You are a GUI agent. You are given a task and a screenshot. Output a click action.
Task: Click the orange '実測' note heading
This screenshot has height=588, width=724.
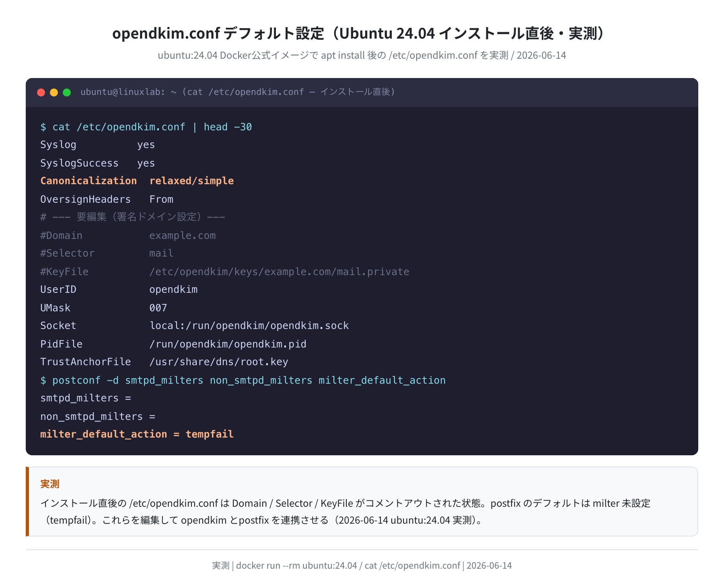[50, 484]
